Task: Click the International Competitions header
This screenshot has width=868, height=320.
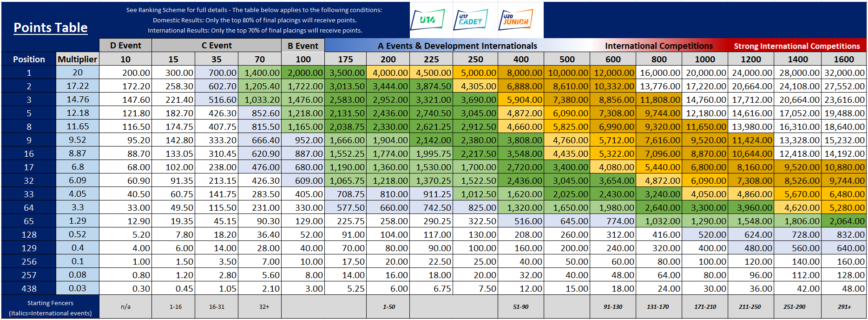Action: 658,46
